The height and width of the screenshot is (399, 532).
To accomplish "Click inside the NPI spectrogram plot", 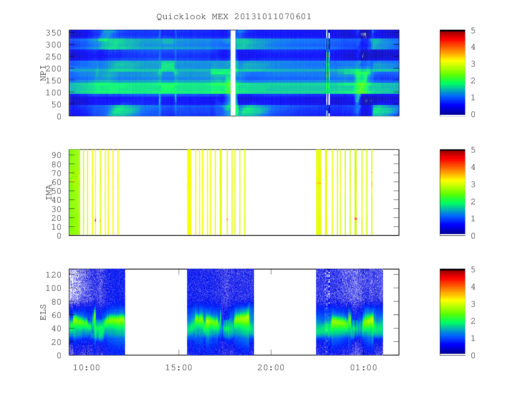I will click(x=234, y=73).
